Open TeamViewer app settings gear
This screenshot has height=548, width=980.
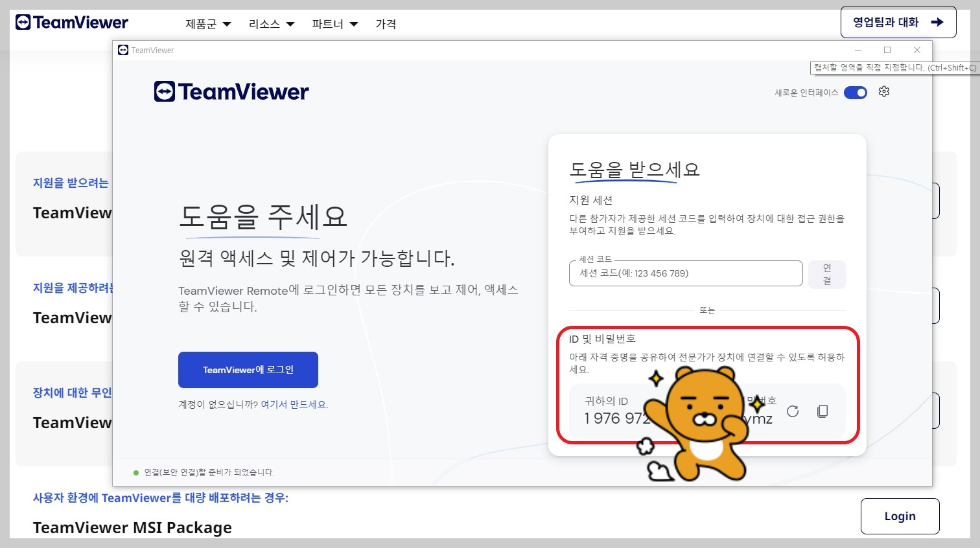tap(884, 92)
